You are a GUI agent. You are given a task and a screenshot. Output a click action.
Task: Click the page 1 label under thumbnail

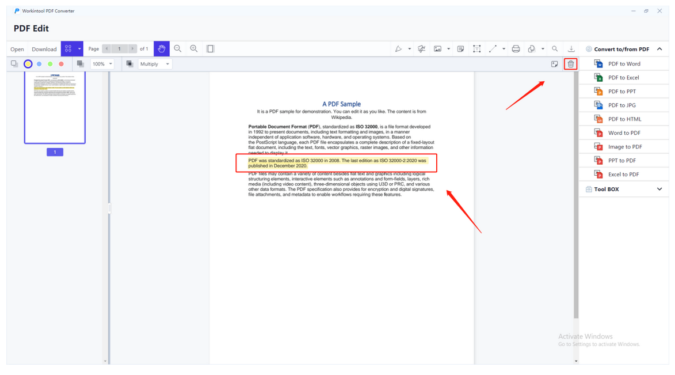coord(55,152)
